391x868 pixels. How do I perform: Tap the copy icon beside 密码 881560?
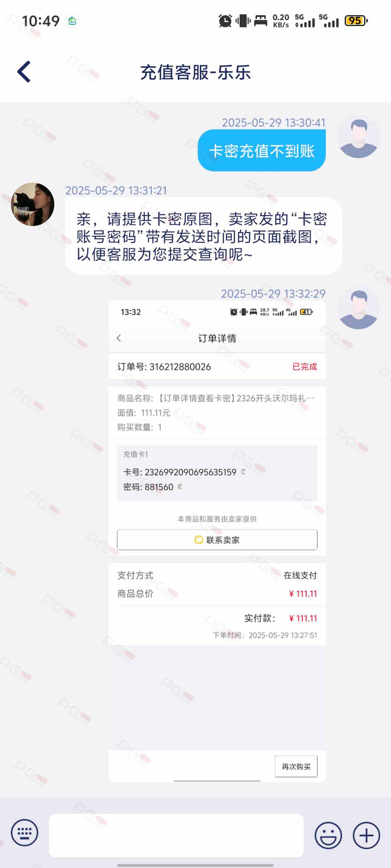180,487
